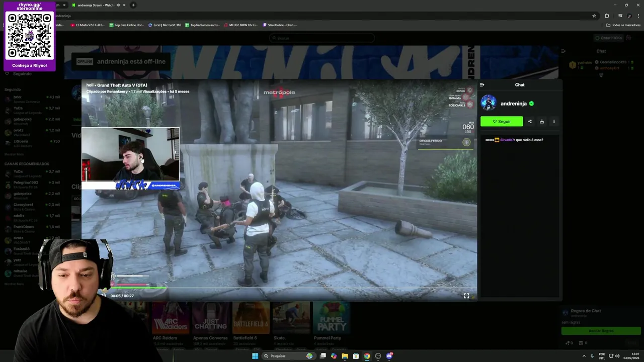Open Classybeef in recommended channels
The height and width of the screenshot is (362, 644).
(x=32, y=207)
